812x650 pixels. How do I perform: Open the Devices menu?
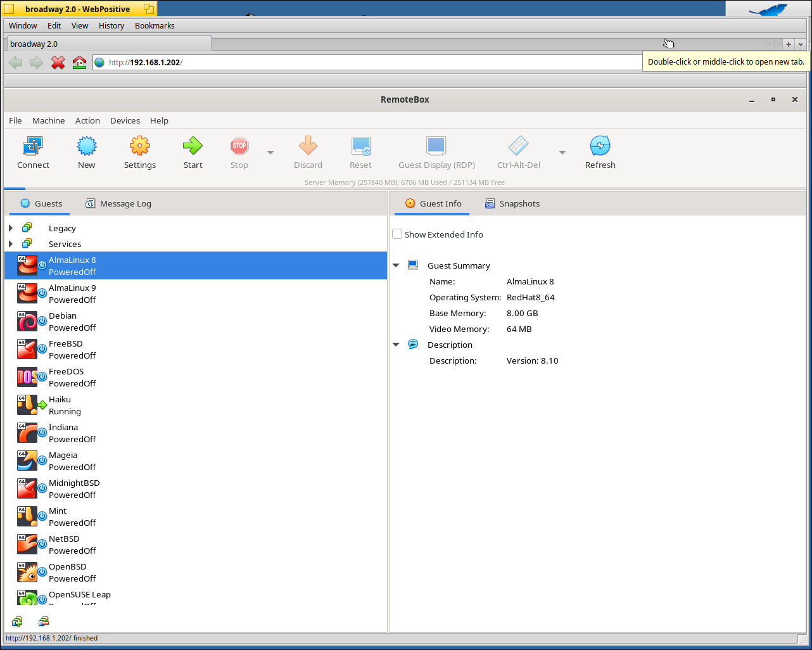(x=125, y=120)
